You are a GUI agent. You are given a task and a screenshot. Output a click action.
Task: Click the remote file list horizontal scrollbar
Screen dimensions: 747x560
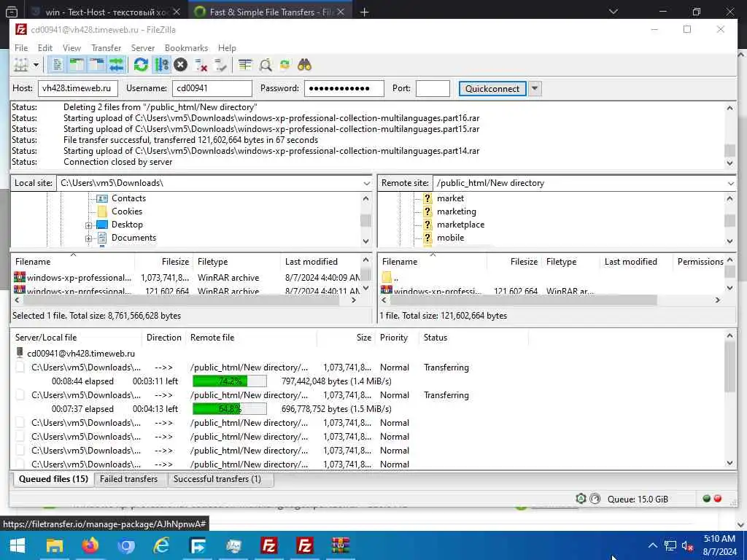(x=522, y=300)
